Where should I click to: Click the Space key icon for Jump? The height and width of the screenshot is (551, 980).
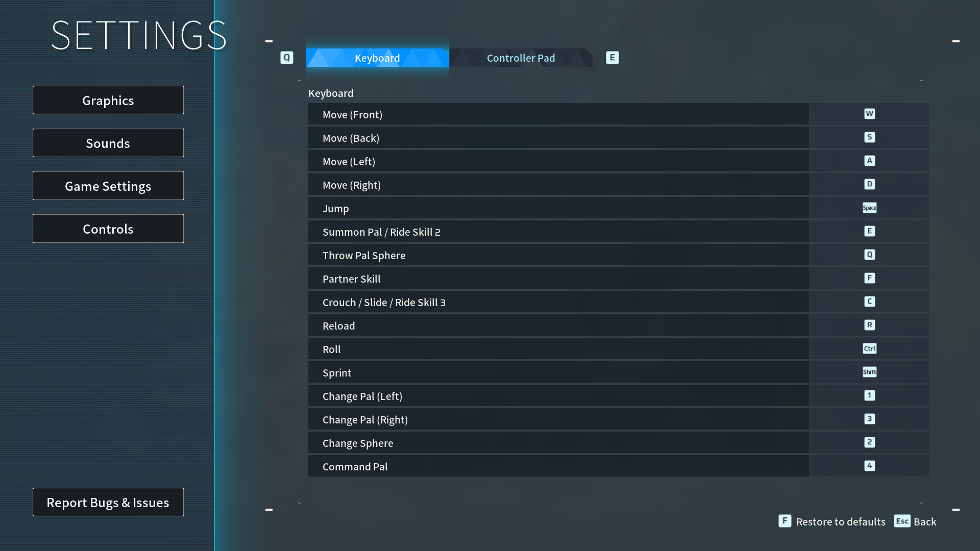869,208
